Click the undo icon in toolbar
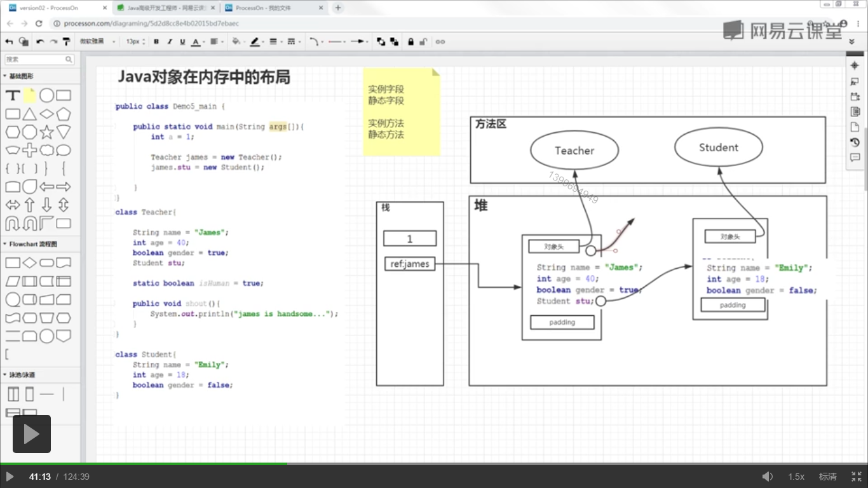This screenshot has height=488, width=868. point(40,41)
